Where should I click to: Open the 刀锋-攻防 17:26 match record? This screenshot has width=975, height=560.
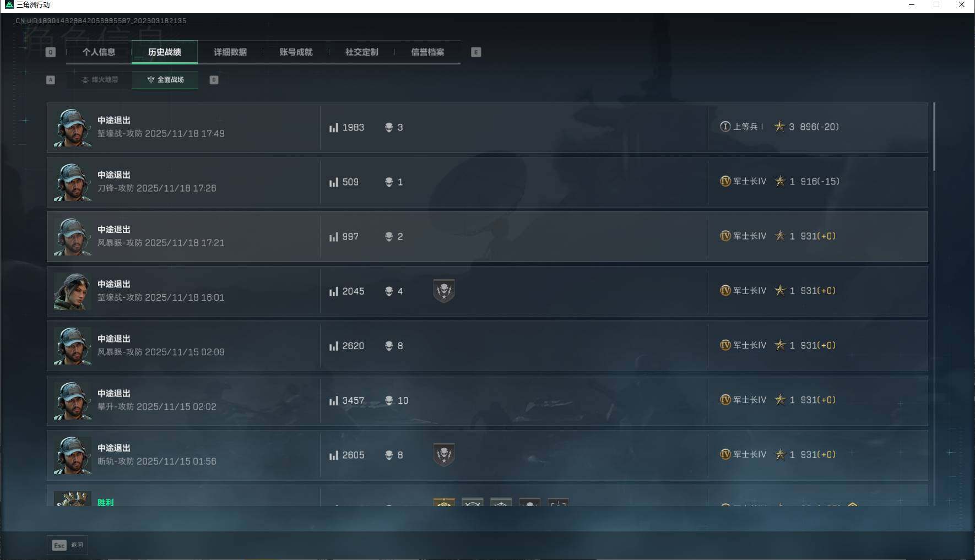487,182
